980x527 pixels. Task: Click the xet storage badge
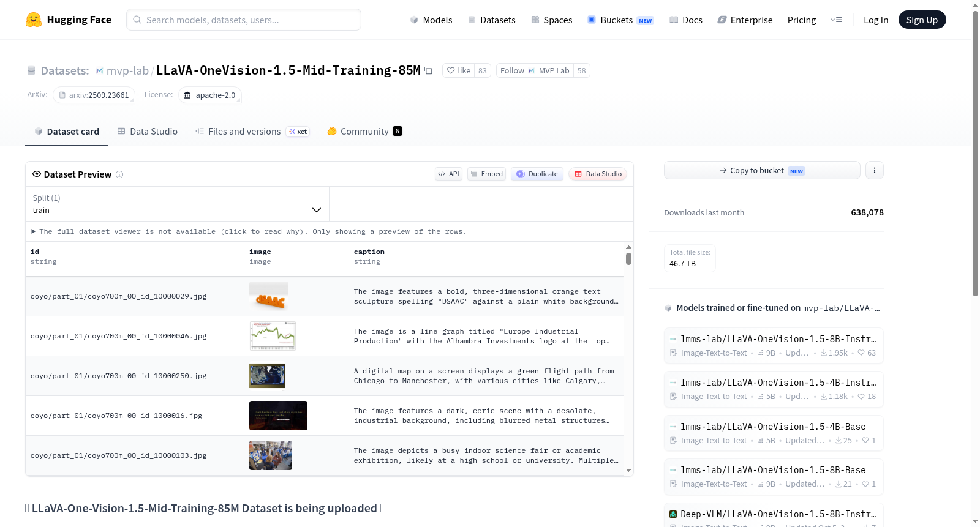pos(298,132)
